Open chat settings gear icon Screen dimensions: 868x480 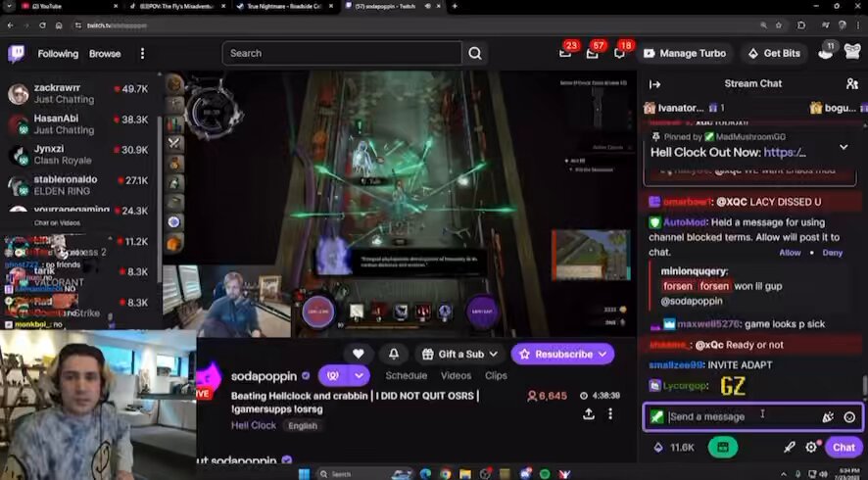(811, 447)
